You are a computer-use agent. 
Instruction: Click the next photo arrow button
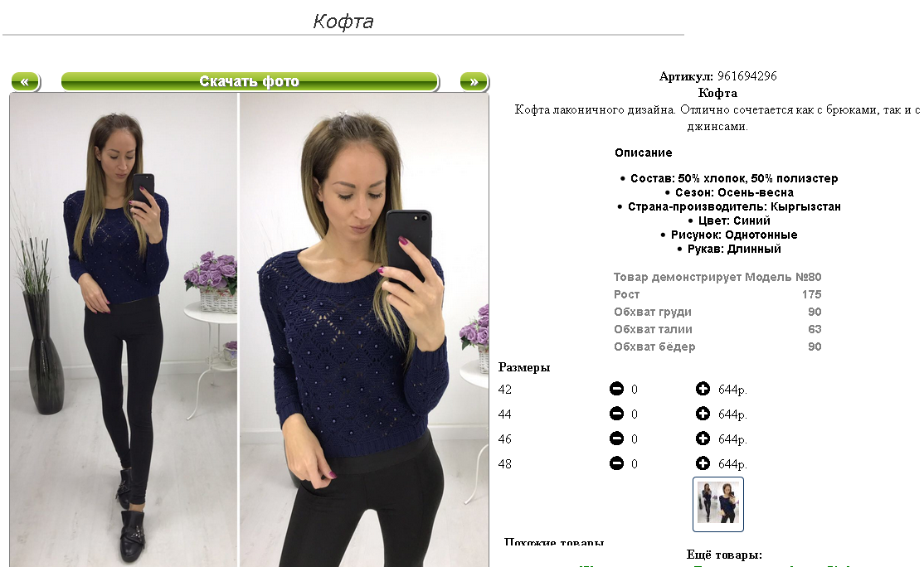[474, 81]
